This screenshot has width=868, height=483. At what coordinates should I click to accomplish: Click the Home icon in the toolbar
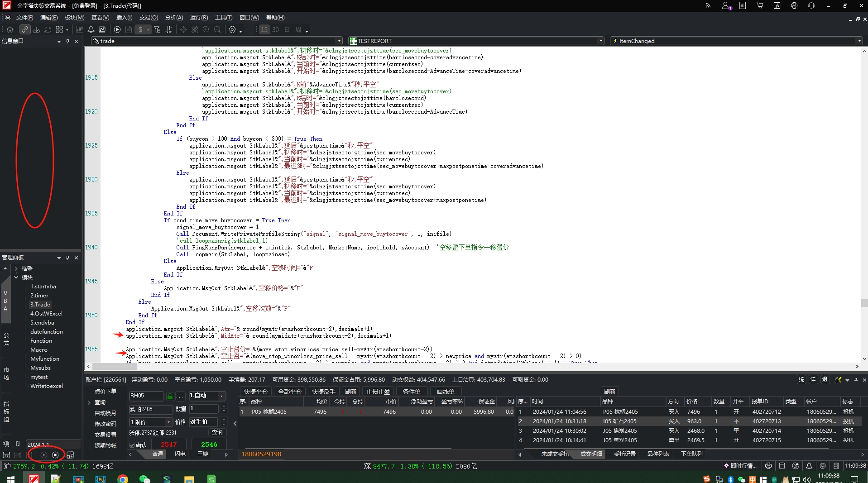10,29
